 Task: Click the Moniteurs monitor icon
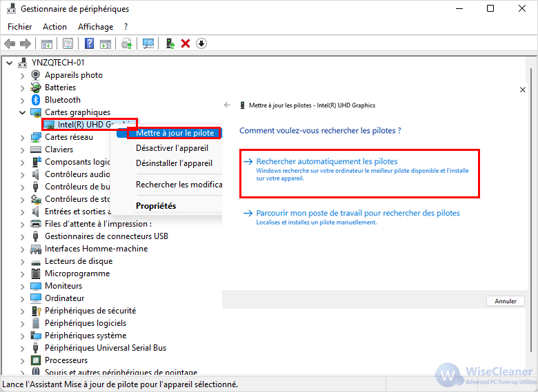click(36, 286)
